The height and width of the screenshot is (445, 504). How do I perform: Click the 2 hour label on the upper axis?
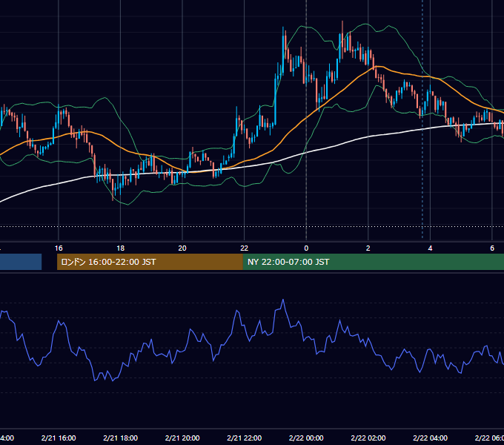tap(368, 248)
